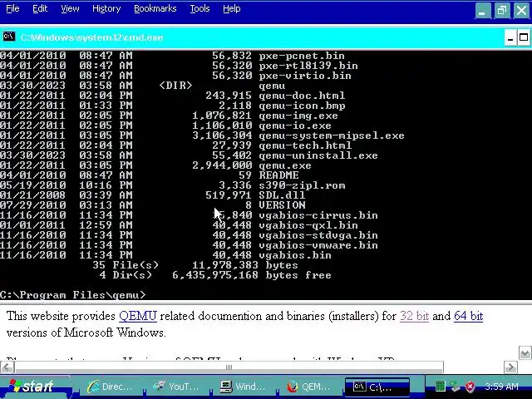
Task: Click the qemu.exe file name
Action: 285,165
